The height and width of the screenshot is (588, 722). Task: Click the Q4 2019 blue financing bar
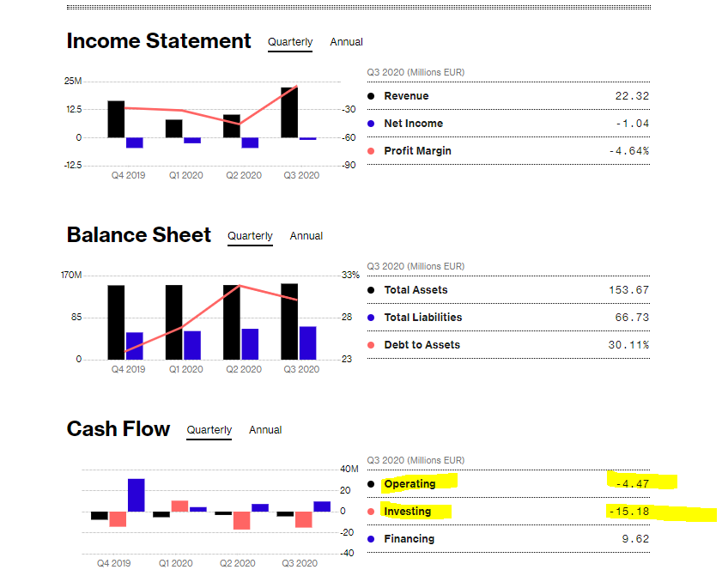[136, 495]
